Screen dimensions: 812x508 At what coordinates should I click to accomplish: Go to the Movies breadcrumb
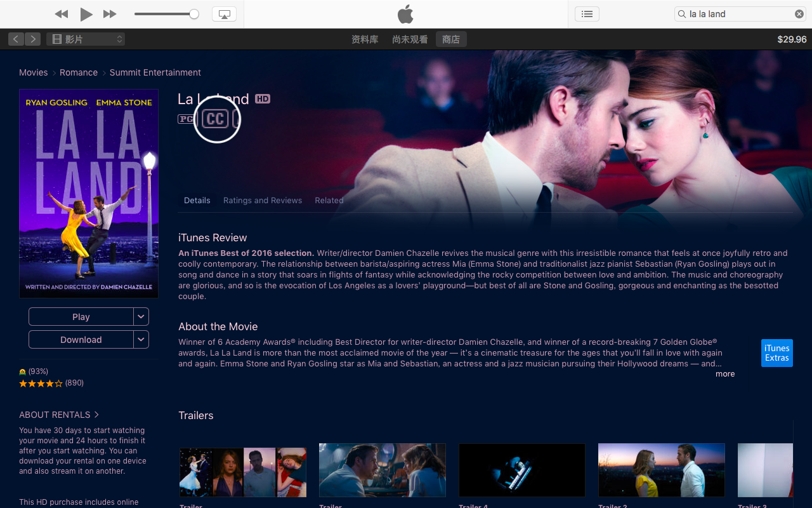[x=34, y=72]
